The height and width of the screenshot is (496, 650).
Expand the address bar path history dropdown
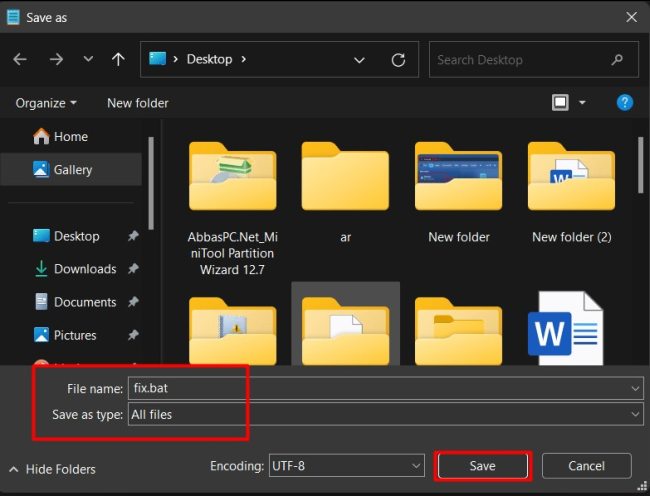coord(360,60)
